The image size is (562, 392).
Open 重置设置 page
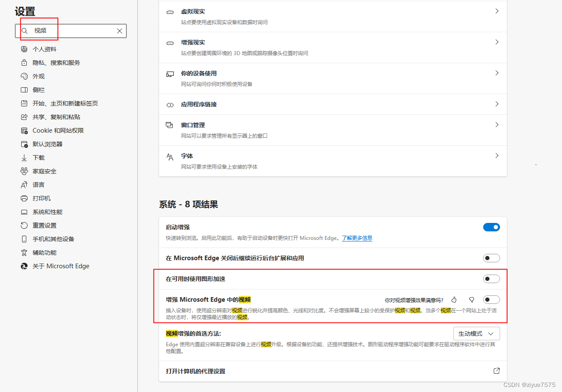pos(44,225)
